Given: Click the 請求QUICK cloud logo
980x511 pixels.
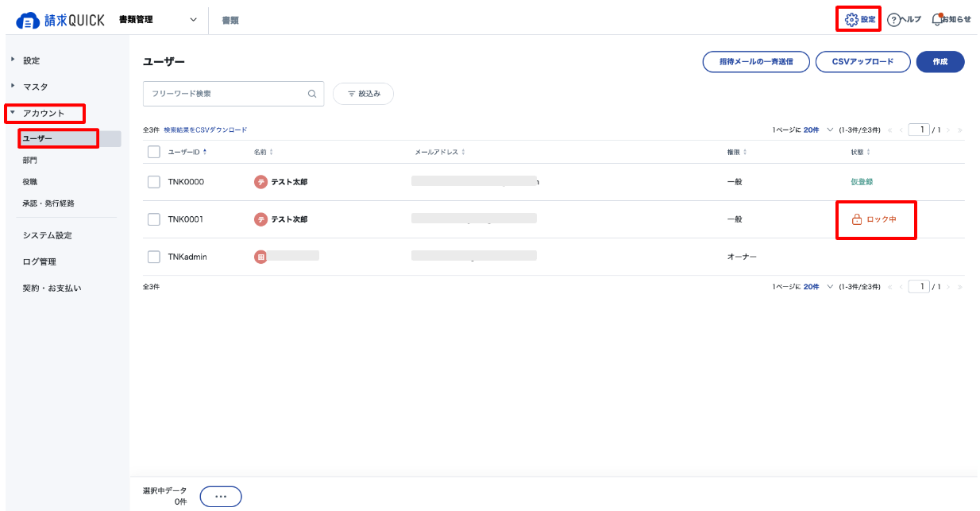Looking at the screenshot, I should [x=28, y=21].
